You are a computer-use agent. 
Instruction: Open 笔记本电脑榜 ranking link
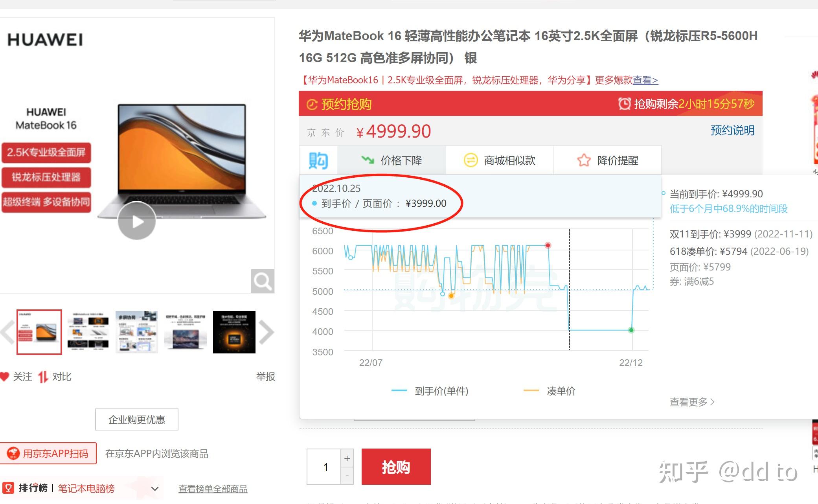(86, 488)
